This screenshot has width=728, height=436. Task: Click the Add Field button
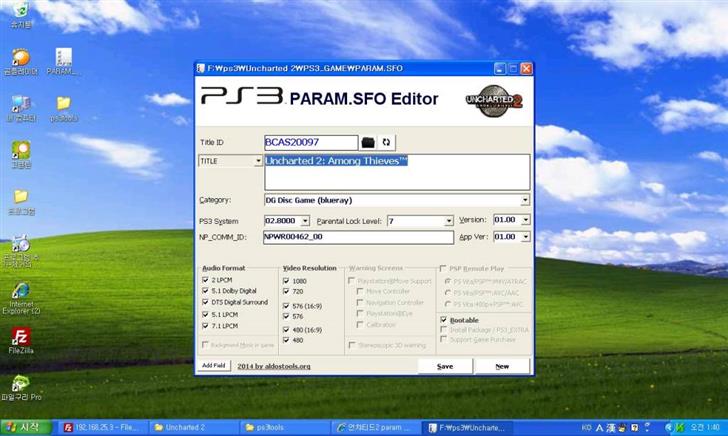coord(214,366)
